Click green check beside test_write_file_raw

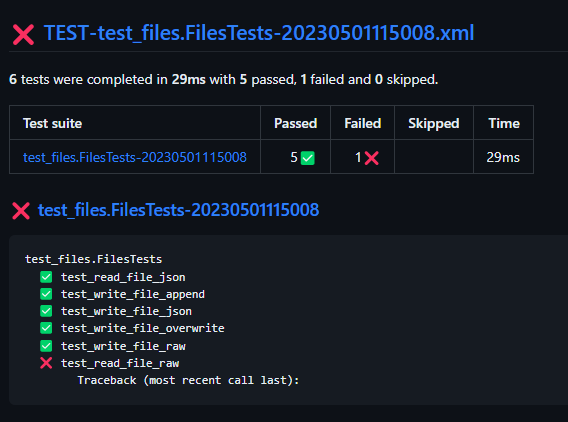point(46,346)
